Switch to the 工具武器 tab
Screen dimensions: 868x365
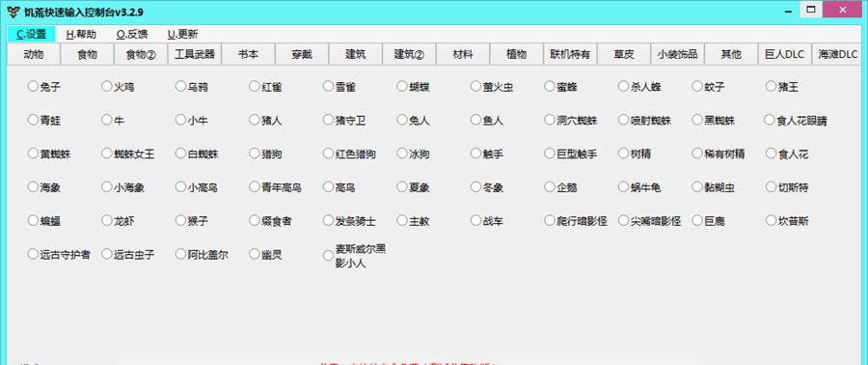[x=195, y=54]
